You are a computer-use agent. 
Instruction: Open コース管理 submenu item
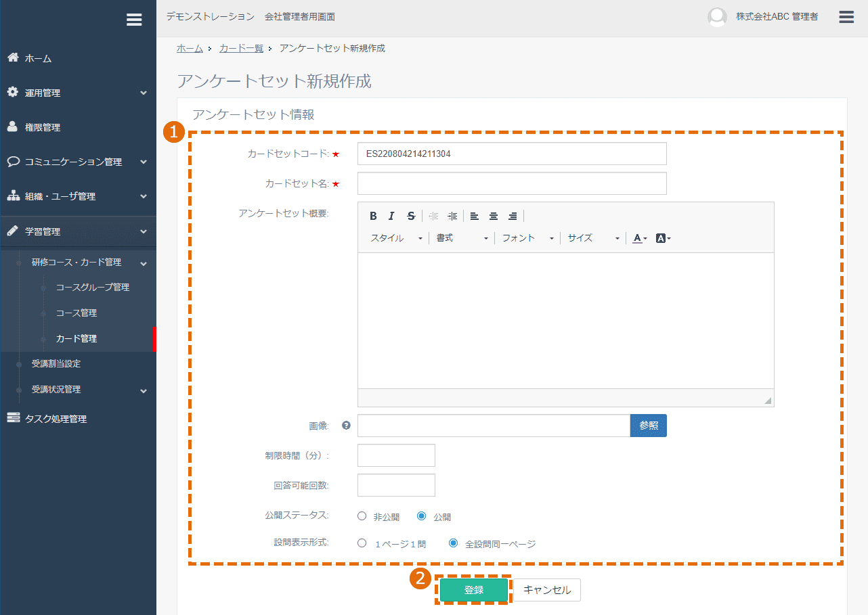tap(78, 313)
